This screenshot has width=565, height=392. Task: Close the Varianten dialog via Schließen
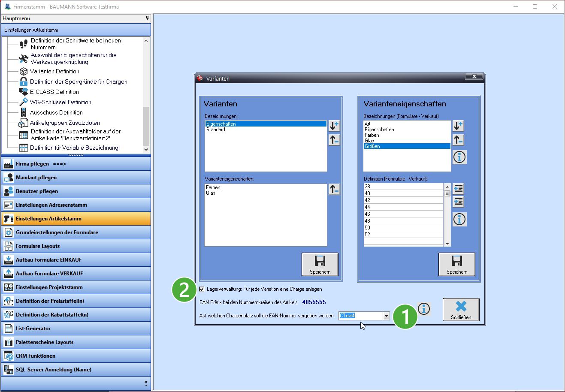(461, 310)
